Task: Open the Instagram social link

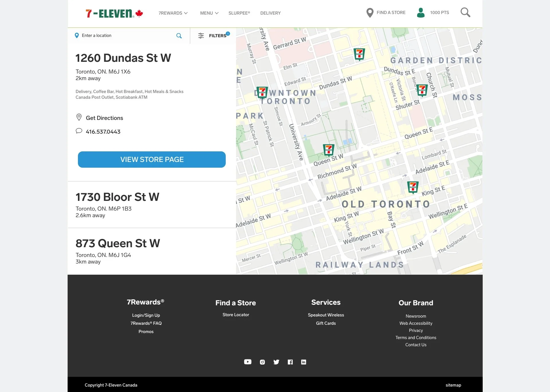Action: (x=262, y=362)
